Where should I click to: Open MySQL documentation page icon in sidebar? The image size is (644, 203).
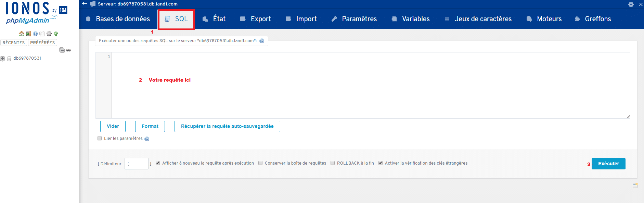coord(42,34)
